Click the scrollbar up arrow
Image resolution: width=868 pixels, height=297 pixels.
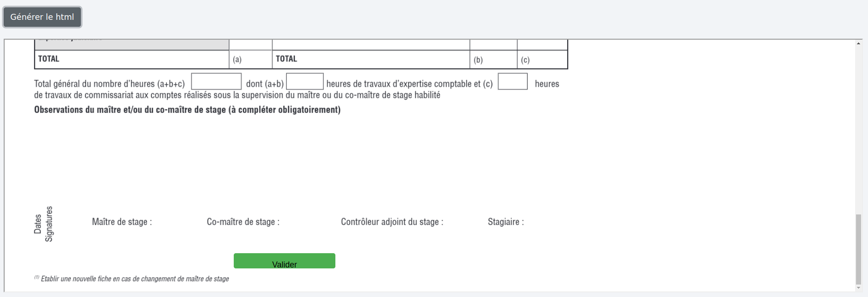858,43
